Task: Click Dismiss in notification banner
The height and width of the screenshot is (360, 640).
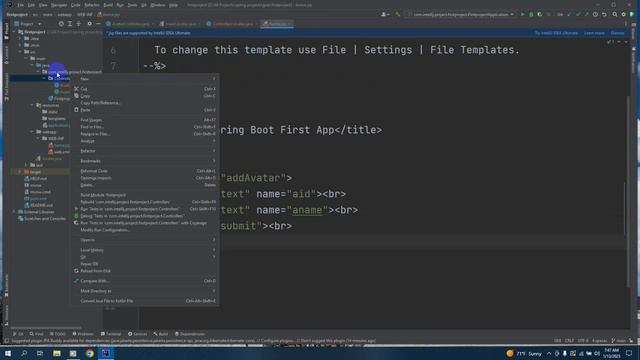Action: click(x=617, y=33)
